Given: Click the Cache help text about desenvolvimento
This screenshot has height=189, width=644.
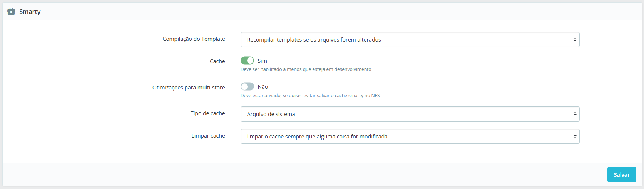Looking at the screenshot, I should (x=306, y=69).
